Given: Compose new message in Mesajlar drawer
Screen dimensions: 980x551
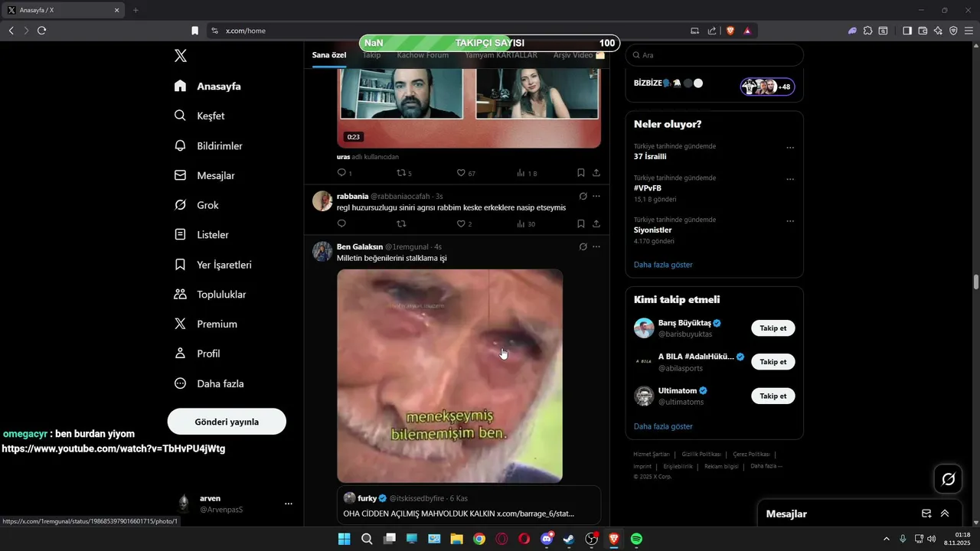Looking at the screenshot, I should (926, 514).
